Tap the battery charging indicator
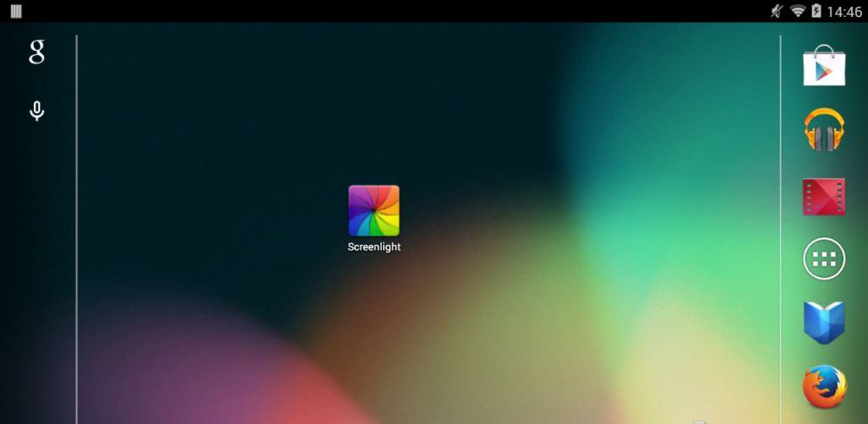The width and height of the screenshot is (868, 424). pos(816,11)
